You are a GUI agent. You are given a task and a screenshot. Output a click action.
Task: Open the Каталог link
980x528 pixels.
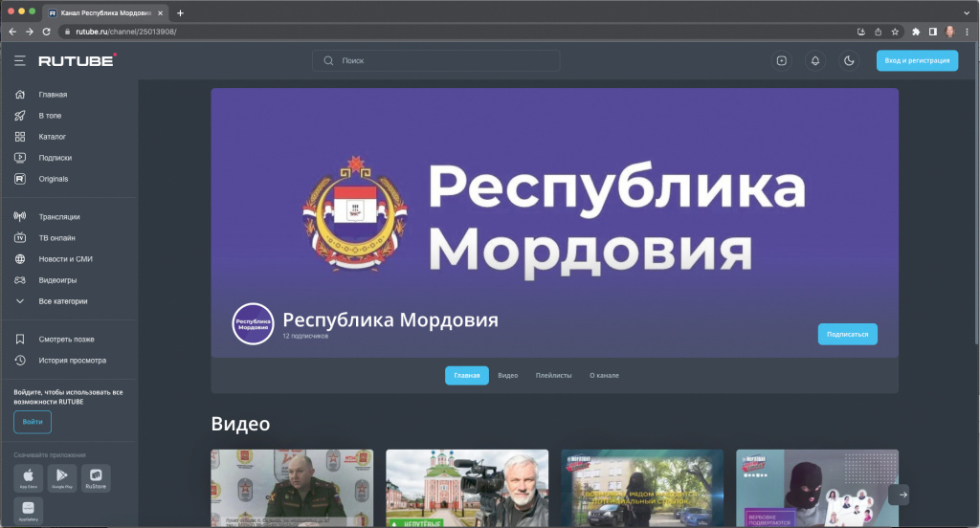(53, 137)
